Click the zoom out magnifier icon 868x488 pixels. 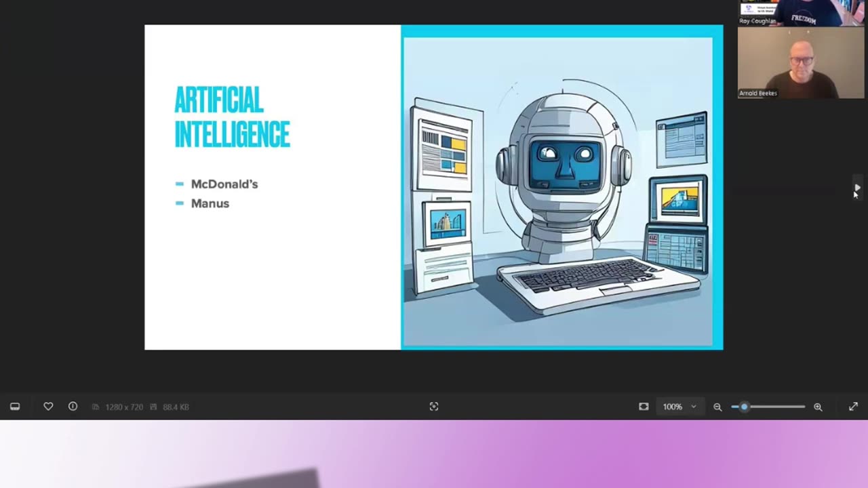point(717,407)
